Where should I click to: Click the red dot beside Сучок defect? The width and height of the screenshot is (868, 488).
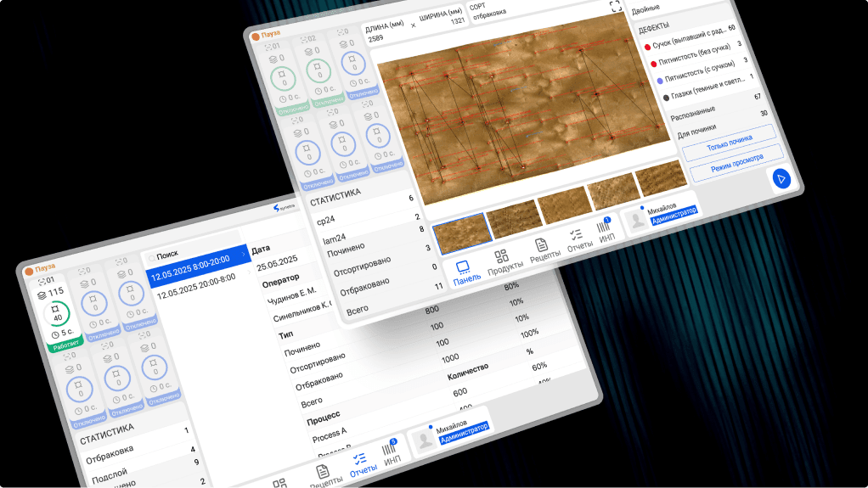[x=648, y=48]
